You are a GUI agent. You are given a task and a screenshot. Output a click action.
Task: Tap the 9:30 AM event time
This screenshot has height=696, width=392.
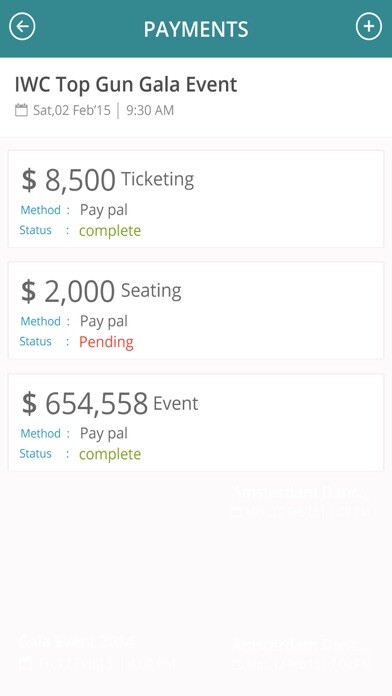click(x=150, y=110)
